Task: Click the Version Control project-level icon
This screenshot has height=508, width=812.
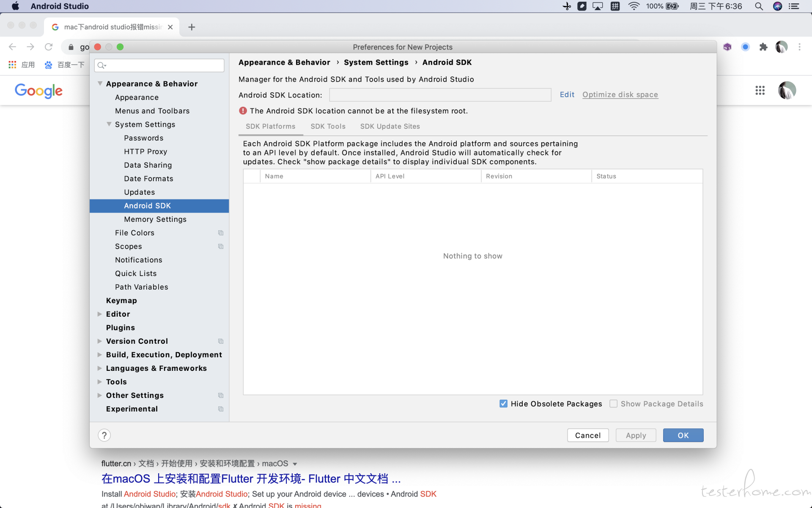Action: [x=221, y=341]
